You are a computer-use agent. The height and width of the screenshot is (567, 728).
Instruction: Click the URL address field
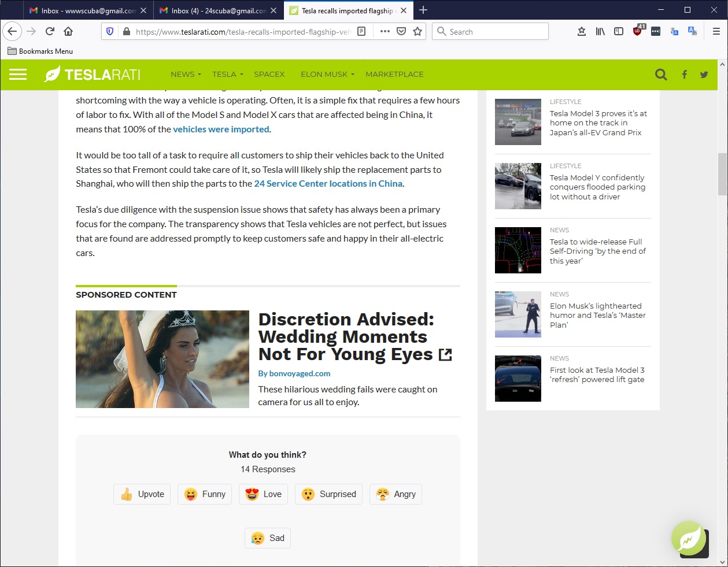tap(243, 32)
